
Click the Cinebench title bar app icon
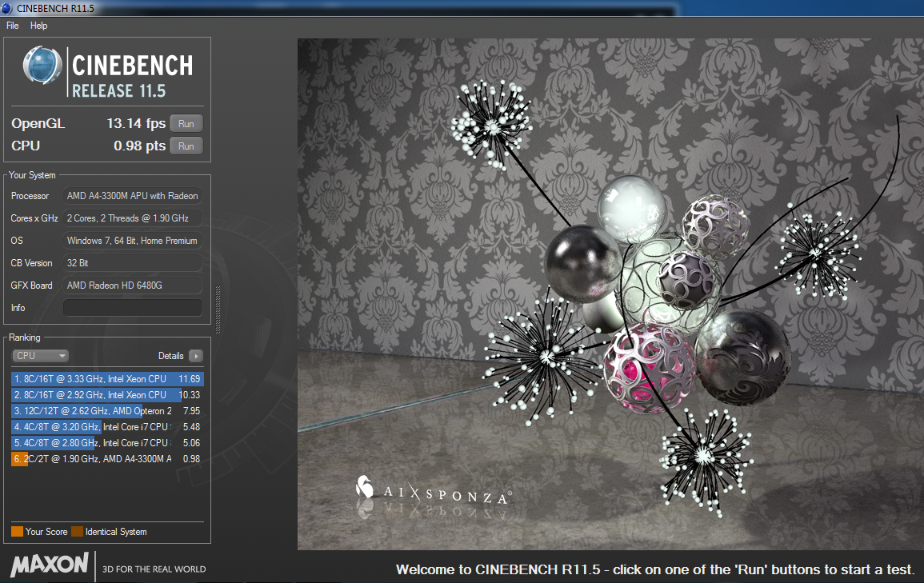tap(7, 8)
